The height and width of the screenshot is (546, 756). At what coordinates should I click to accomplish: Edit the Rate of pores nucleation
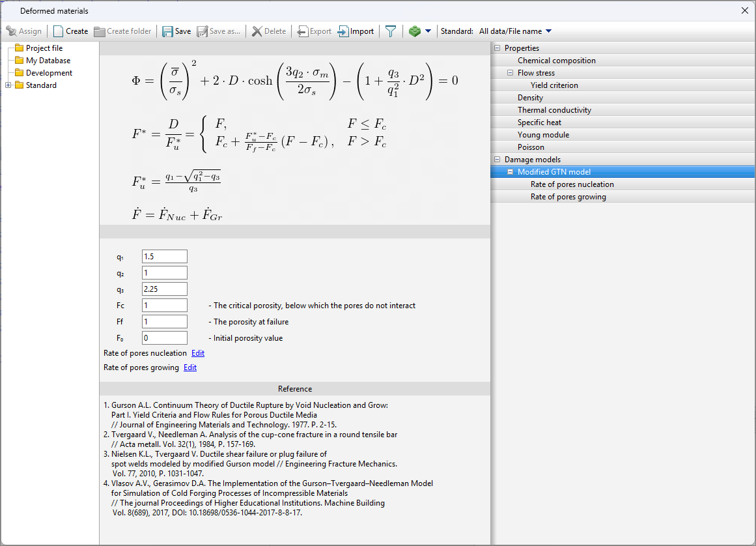click(x=197, y=353)
